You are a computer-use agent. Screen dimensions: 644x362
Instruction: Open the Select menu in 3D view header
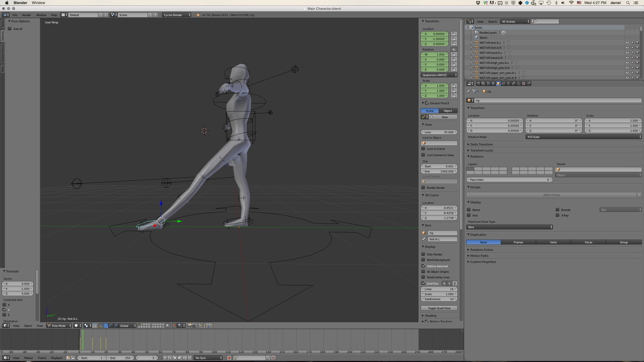pyautogui.click(x=28, y=326)
